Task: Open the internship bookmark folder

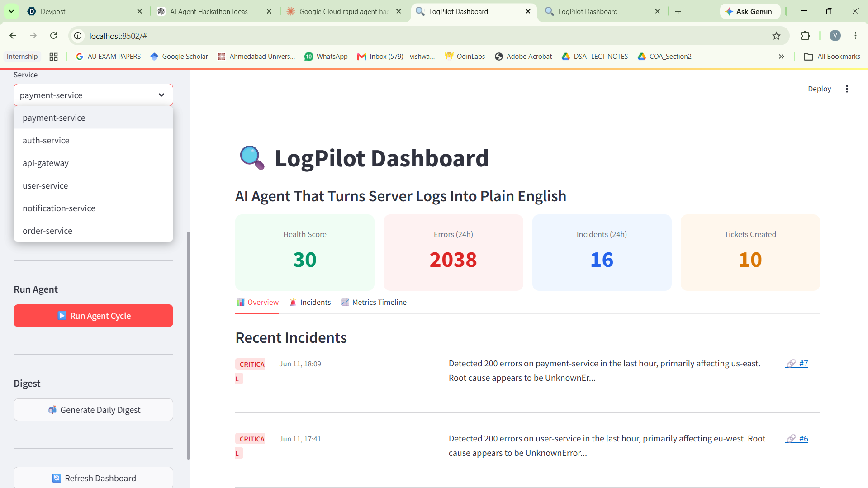Action: pyautogui.click(x=22, y=57)
